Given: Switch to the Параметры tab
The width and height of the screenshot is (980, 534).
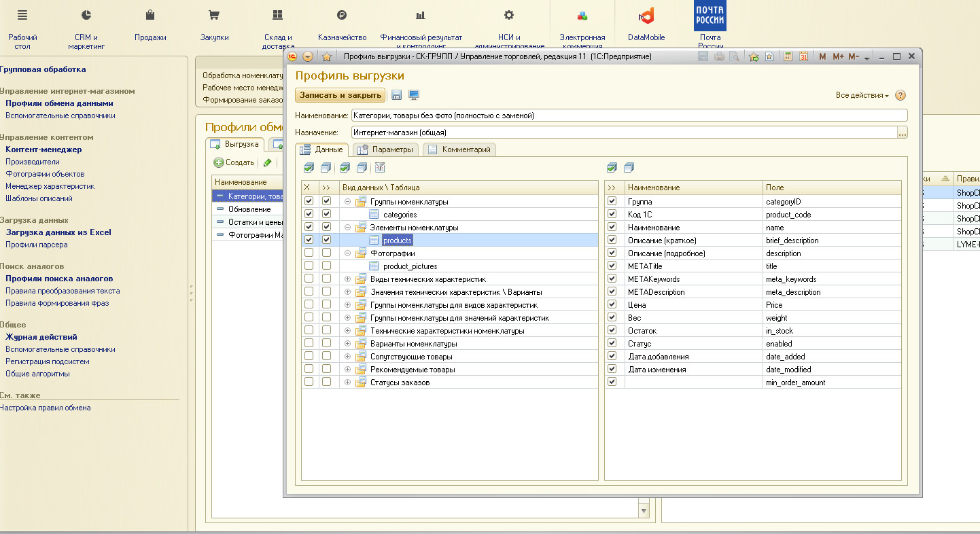Looking at the screenshot, I should tap(386, 149).
